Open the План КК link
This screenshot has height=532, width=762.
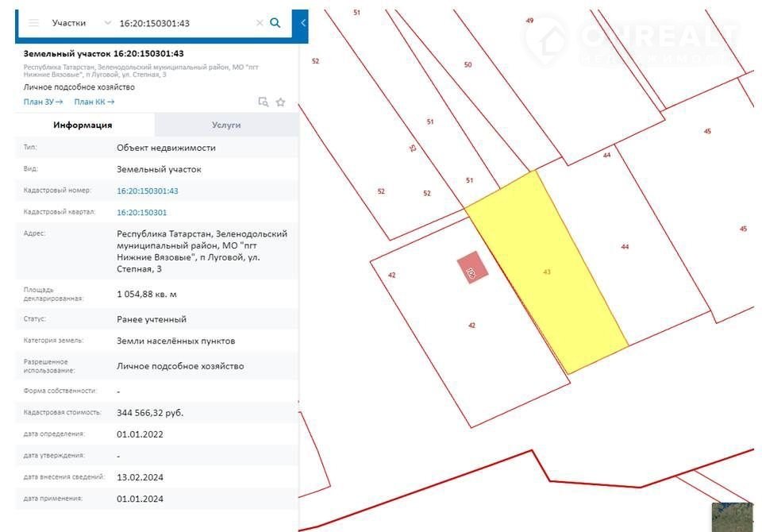click(94, 102)
